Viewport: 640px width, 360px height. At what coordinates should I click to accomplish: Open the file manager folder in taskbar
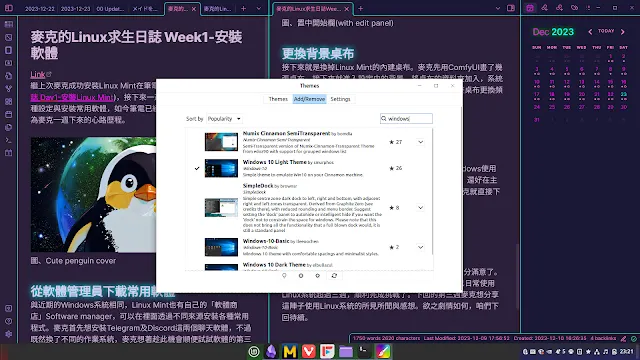(x=346, y=351)
